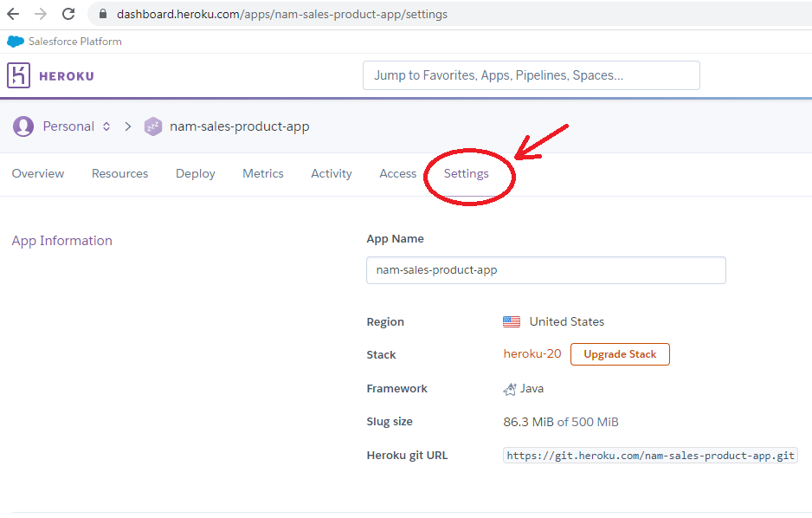812x518 pixels.
Task: Click the Heroku git URL label
Action: (x=407, y=456)
